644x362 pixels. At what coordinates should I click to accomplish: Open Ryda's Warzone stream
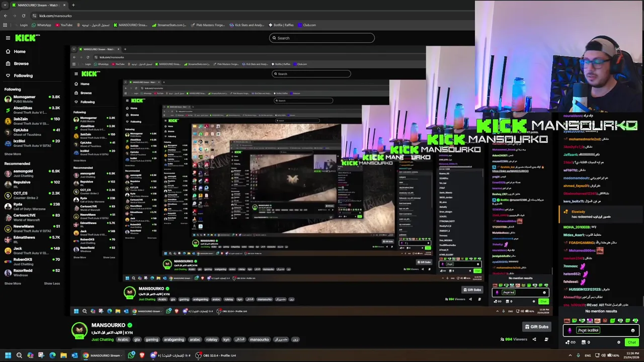(32, 206)
